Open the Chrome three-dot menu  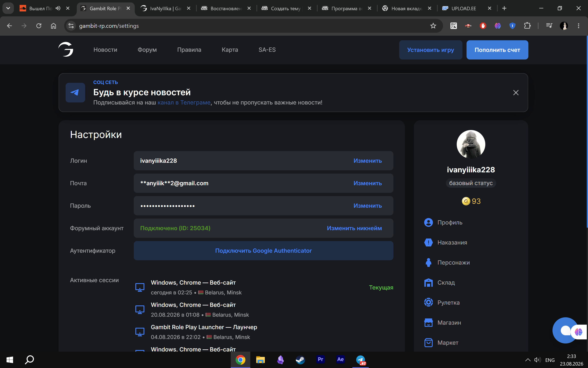[579, 26]
